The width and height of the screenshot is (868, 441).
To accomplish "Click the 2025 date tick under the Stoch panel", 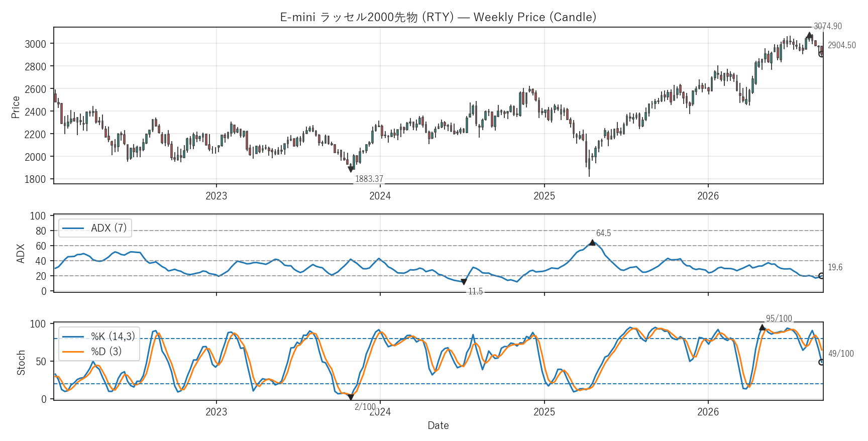I will click(x=545, y=412).
